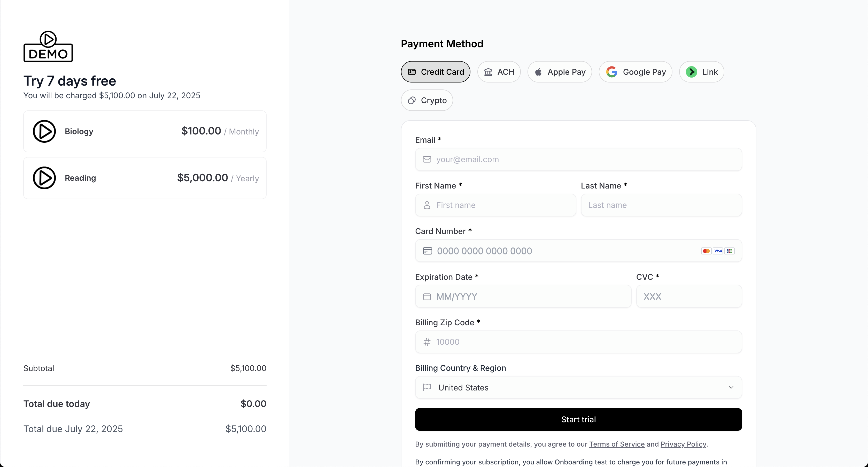Click the flag icon in country selector
The height and width of the screenshot is (467, 868).
tap(427, 387)
